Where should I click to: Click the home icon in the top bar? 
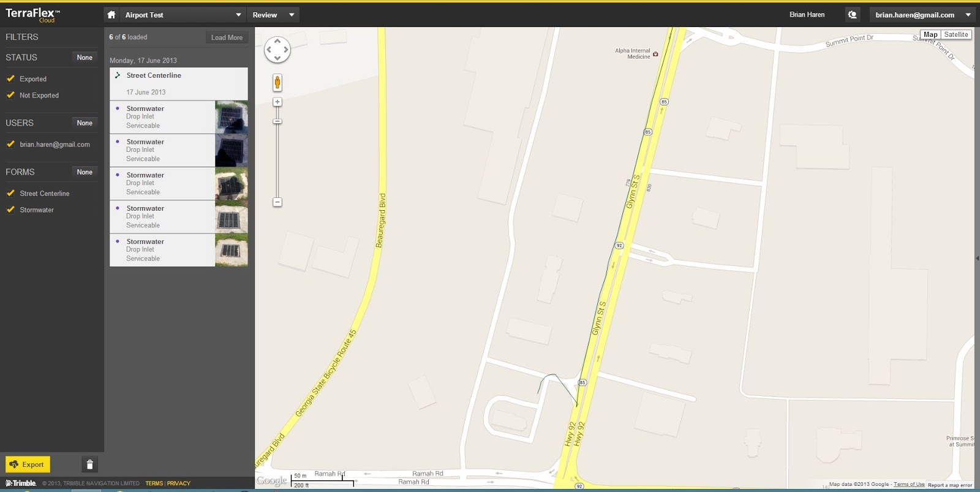tap(111, 15)
